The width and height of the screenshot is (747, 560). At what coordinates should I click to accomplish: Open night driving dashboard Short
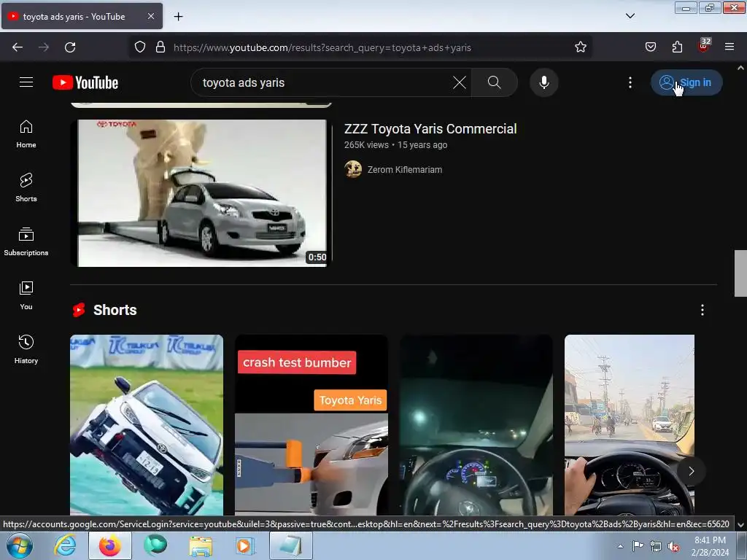pos(476,425)
